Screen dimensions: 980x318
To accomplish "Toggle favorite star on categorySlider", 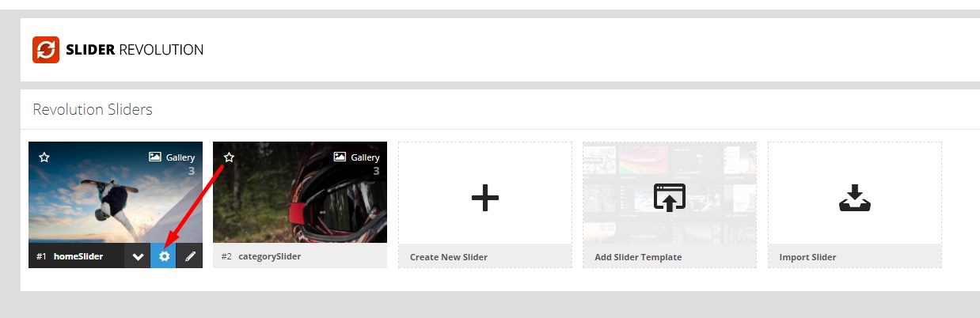I will [x=229, y=157].
